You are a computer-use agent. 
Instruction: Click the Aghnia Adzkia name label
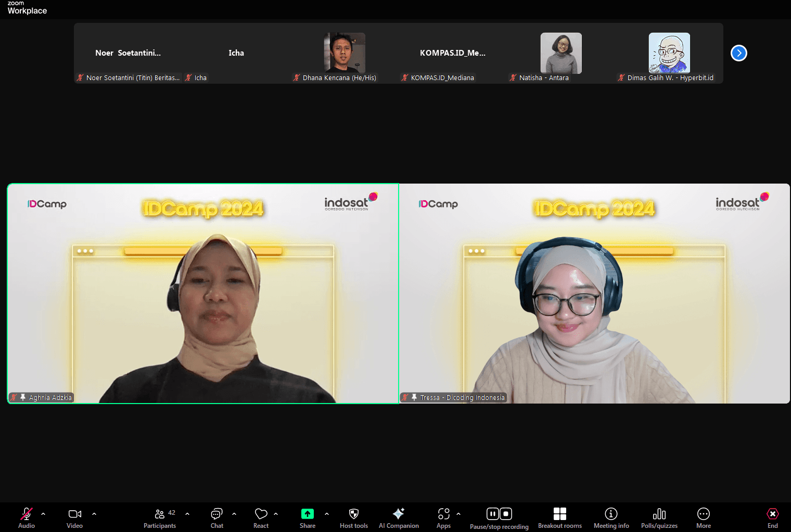coord(50,398)
